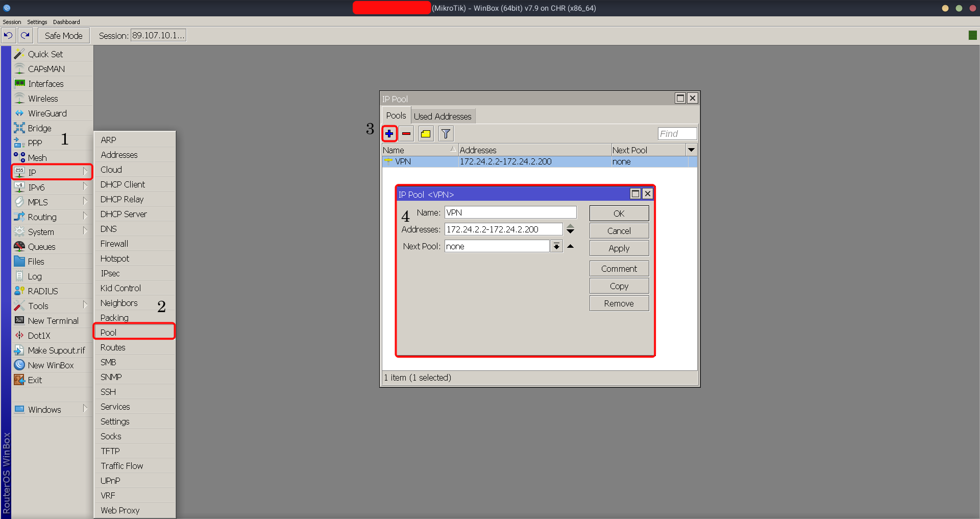Expand the MPLS sidebar menu
Image resolution: width=980 pixels, height=519 pixels.
52,202
